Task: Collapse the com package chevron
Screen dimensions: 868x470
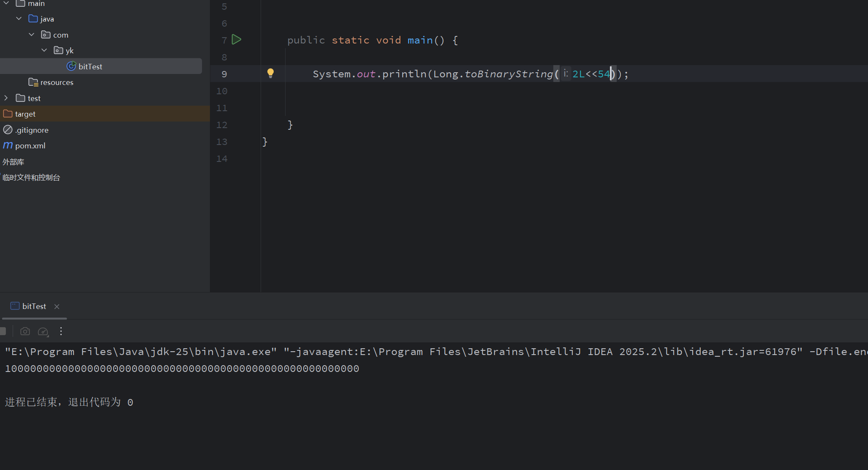Action: (x=32, y=35)
